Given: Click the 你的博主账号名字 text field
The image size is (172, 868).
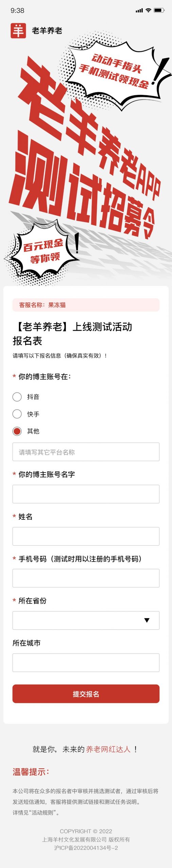Looking at the screenshot, I should [86, 494].
